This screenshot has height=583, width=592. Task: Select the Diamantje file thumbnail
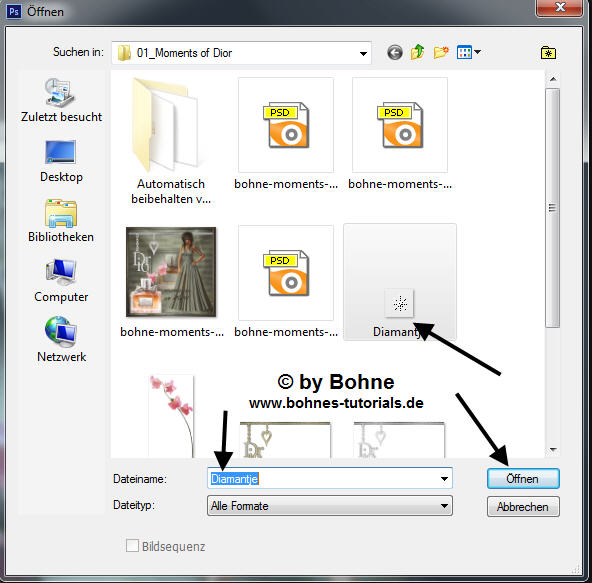tap(399, 282)
